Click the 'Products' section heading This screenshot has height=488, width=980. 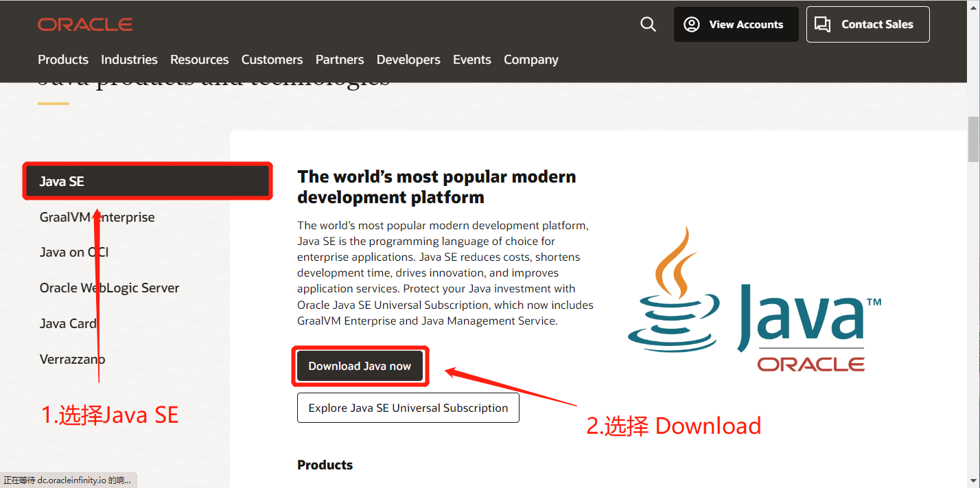tap(325, 465)
